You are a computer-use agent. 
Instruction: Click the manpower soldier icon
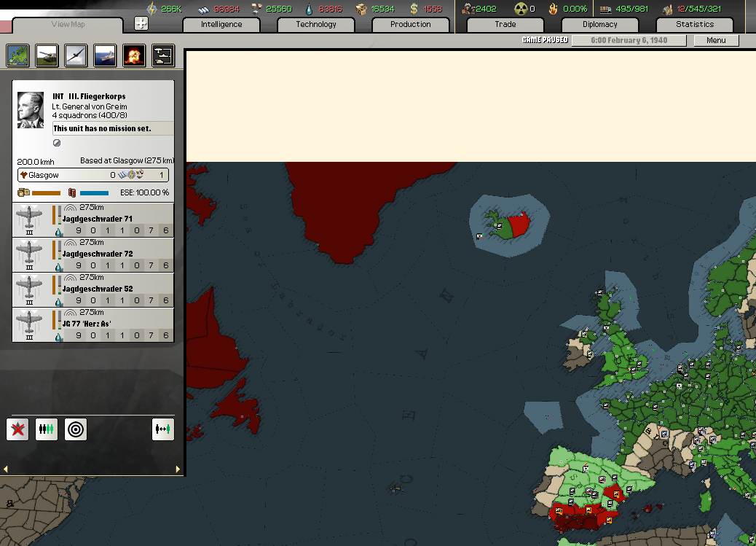coord(468,9)
